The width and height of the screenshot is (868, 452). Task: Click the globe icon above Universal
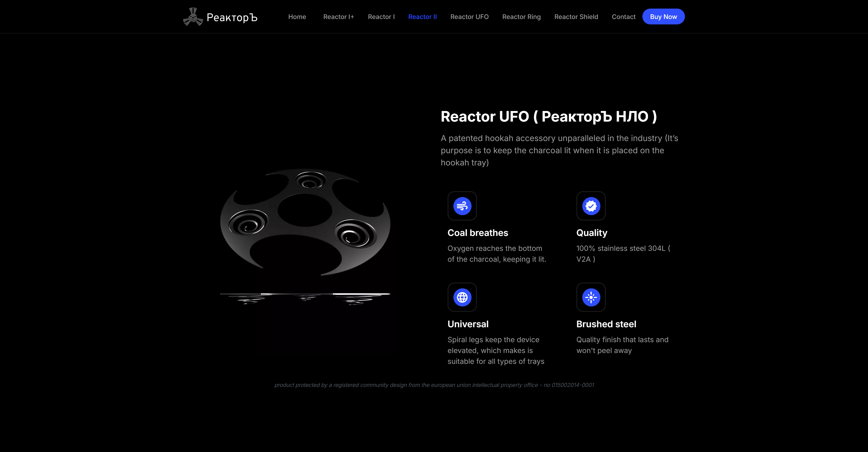tap(462, 297)
